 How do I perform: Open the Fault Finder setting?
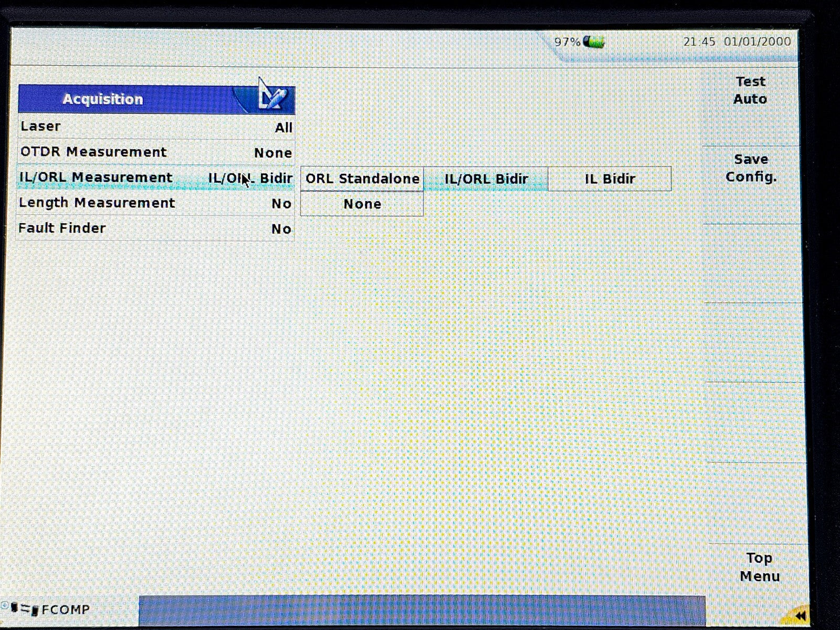coord(156,228)
